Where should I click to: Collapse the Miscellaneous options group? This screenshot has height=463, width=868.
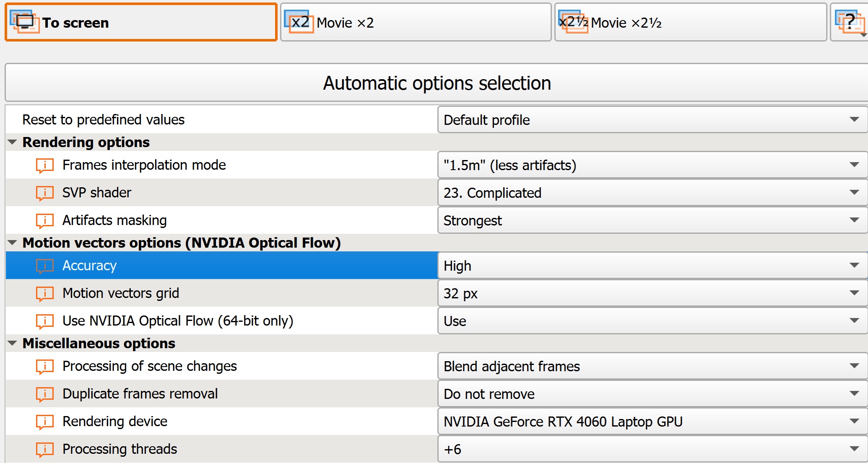[12, 344]
